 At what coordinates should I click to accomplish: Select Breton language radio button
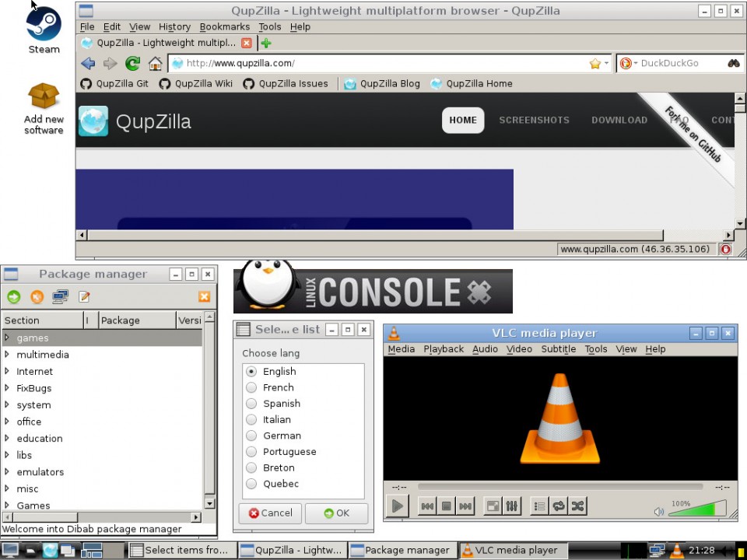(251, 467)
